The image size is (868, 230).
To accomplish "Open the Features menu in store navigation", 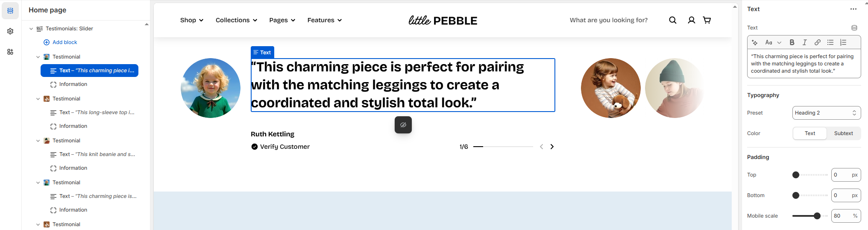I will point(324,20).
